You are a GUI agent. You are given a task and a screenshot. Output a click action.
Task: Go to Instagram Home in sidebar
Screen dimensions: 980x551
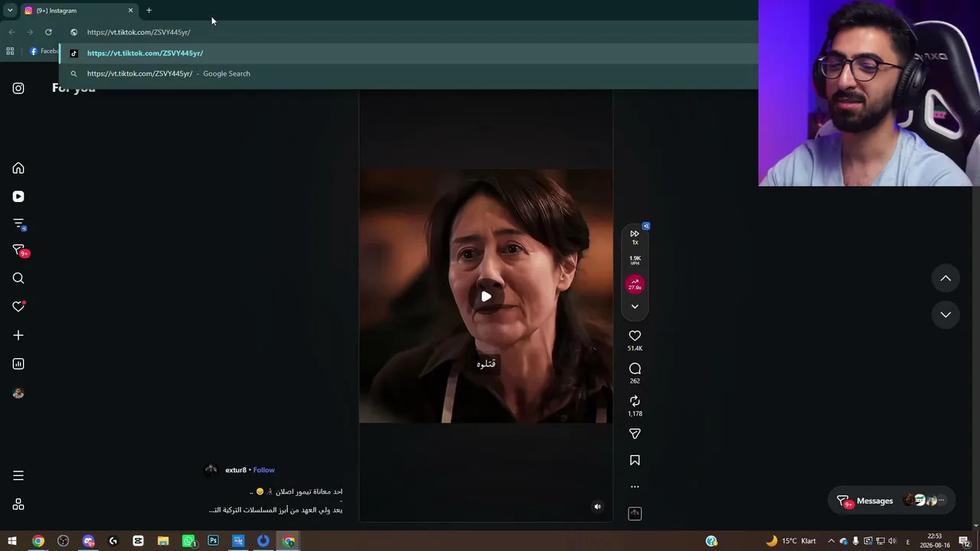[x=18, y=168]
